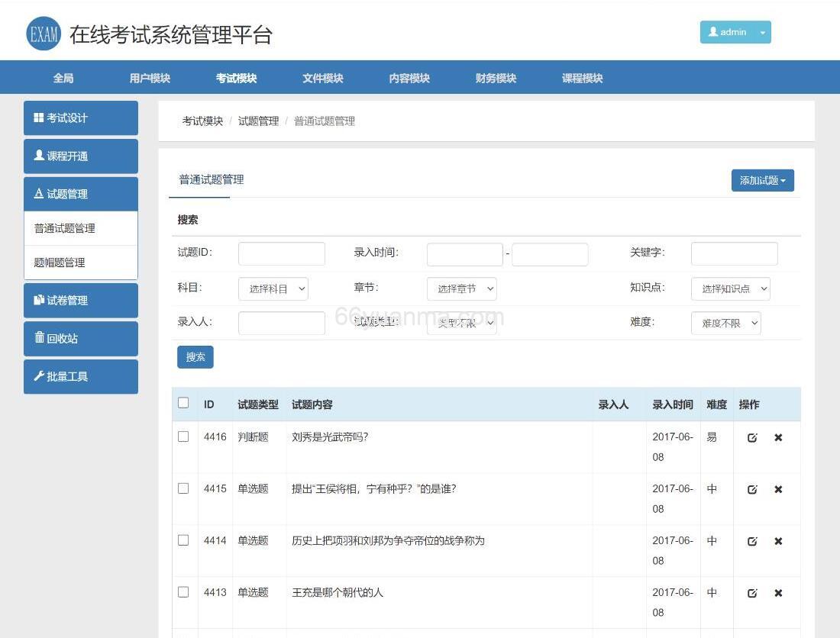Select all rows via header checkbox
Viewport: 840px width, 638px height.
[x=183, y=402]
